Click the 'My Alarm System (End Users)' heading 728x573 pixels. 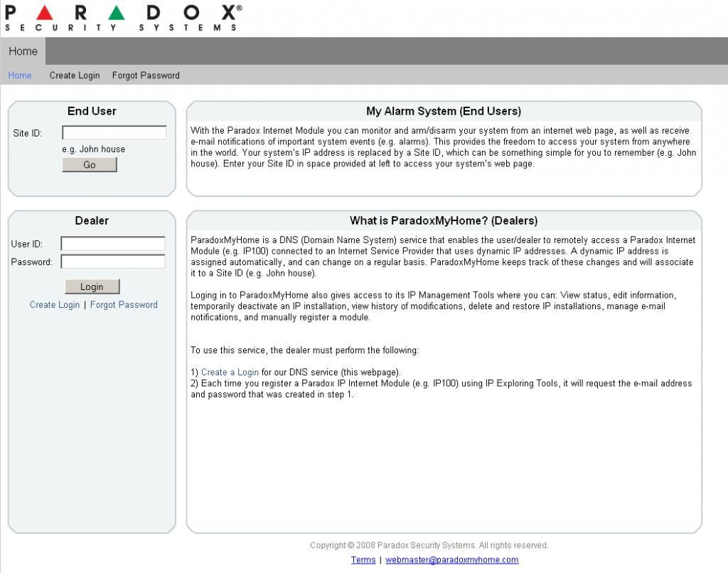[444, 112]
